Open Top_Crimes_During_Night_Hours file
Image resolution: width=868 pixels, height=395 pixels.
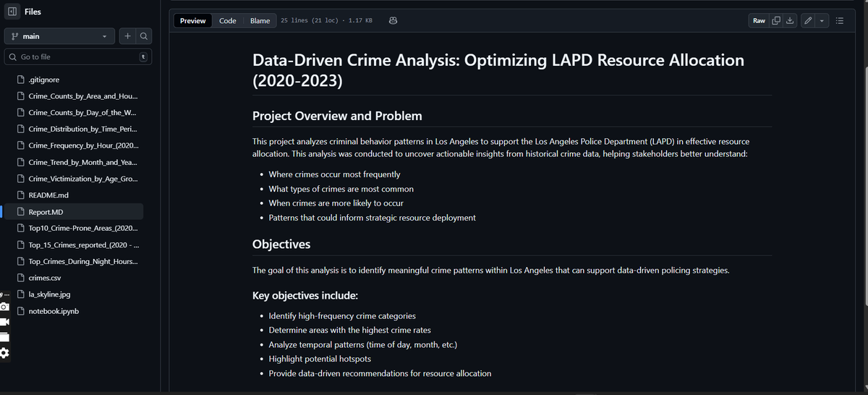click(x=82, y=261)
